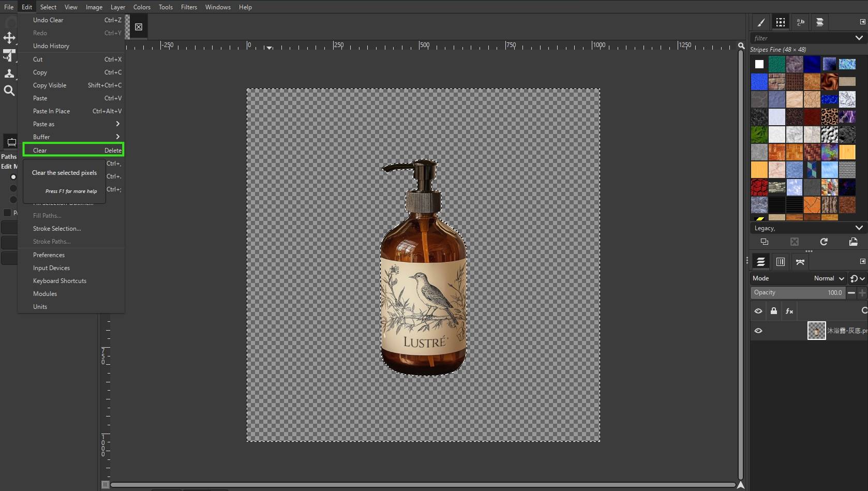This screenshot has height=491, width=868.
Task: Click the Delete pattern icon
Action: click(795, 242)
